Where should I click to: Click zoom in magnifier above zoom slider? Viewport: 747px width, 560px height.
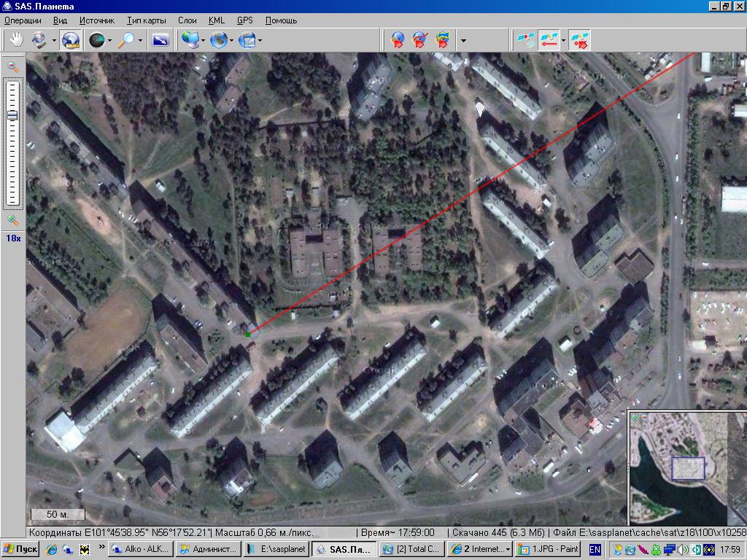(12, 67)
